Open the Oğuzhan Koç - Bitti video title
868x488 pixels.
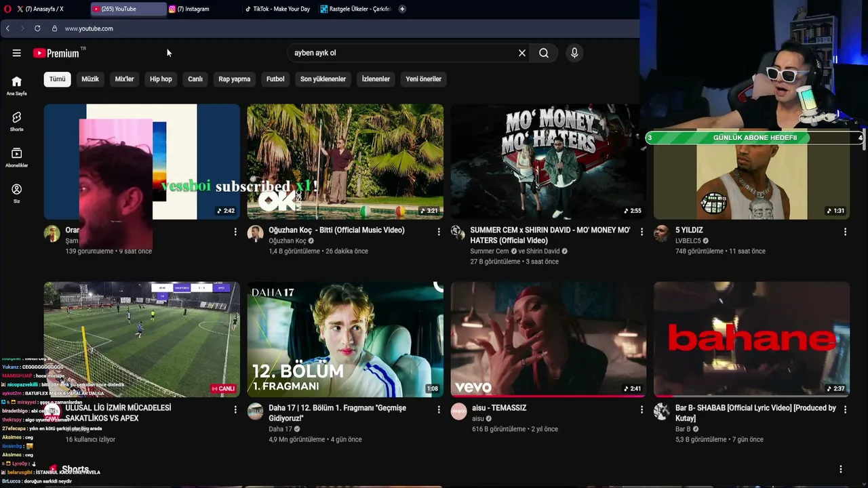point(336,230)
